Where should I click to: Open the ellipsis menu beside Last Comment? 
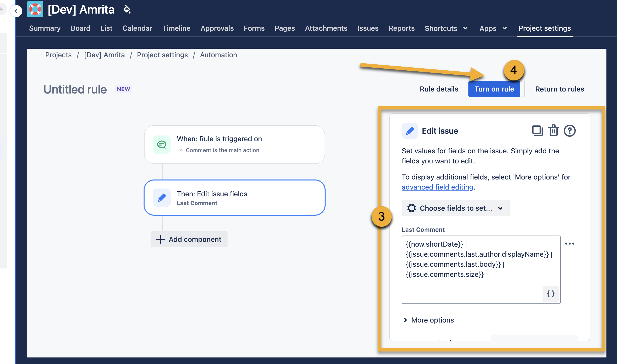[570, 243]
